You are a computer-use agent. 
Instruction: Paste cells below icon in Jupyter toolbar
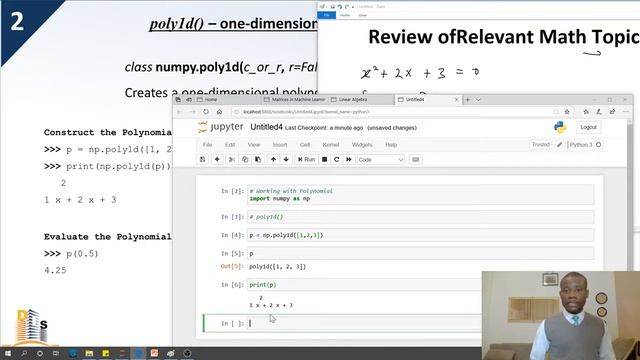(x=258, y=160)
